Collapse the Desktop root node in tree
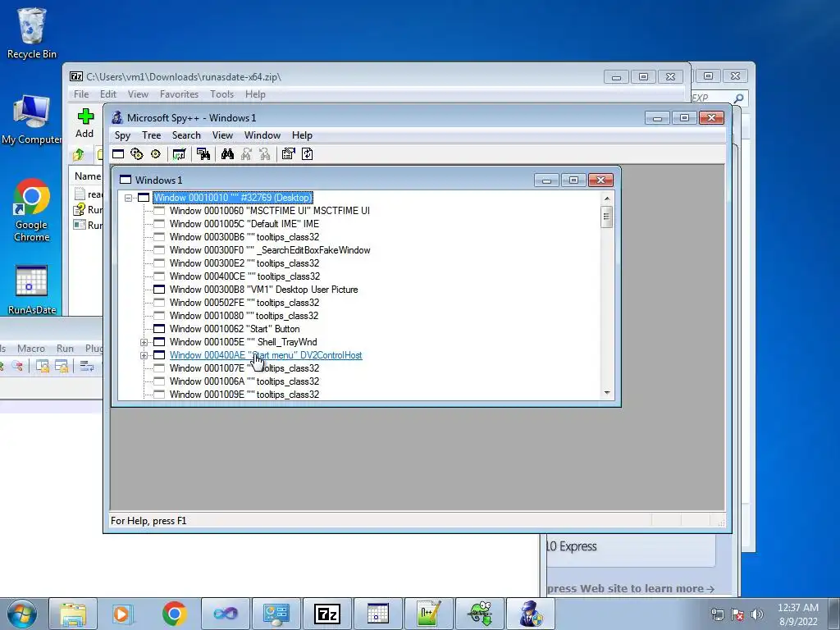 (x=128, y=198)
